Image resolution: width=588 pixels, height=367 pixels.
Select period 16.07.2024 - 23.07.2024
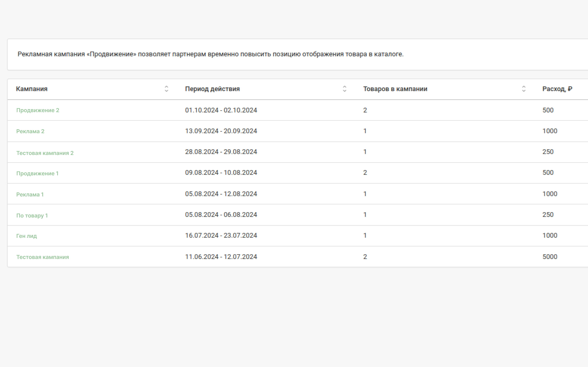(221, 235)
